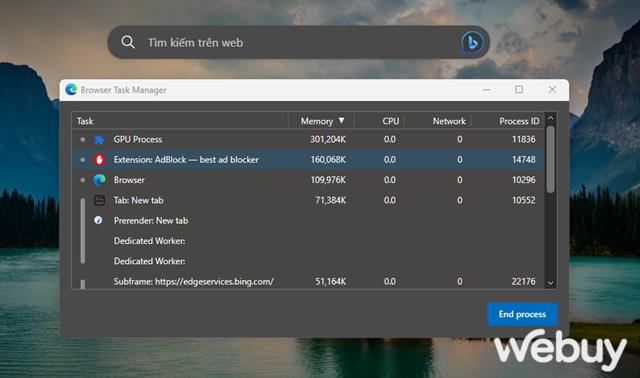
Task: Click the scrollbar down arrow in task list
Action: click(x=550, y=283)
